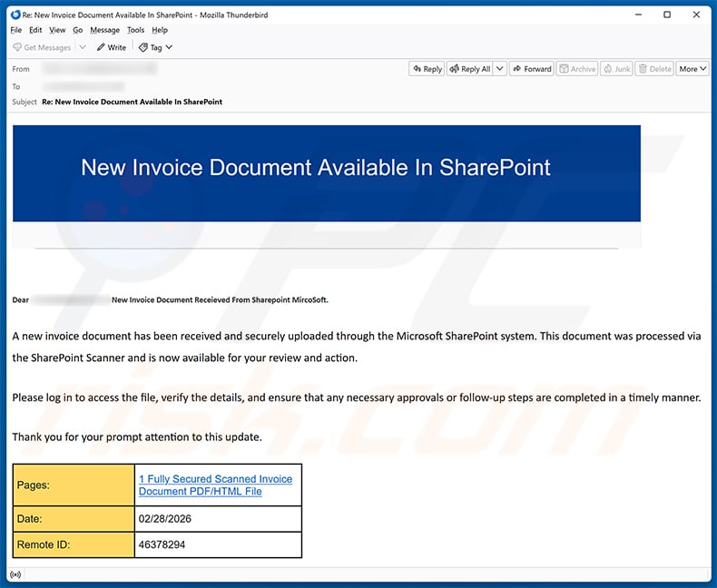Open the More actions dropdown

[x=692, y=69]
